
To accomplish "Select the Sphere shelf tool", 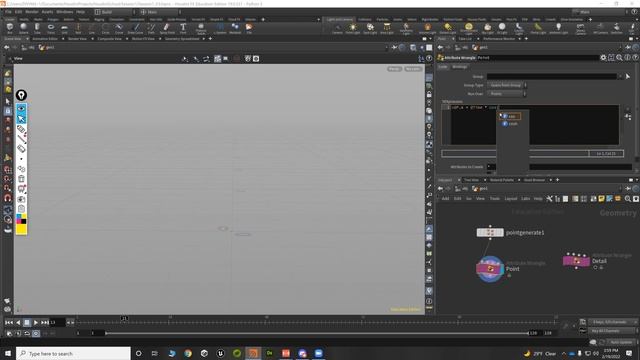I will (23, 28).
